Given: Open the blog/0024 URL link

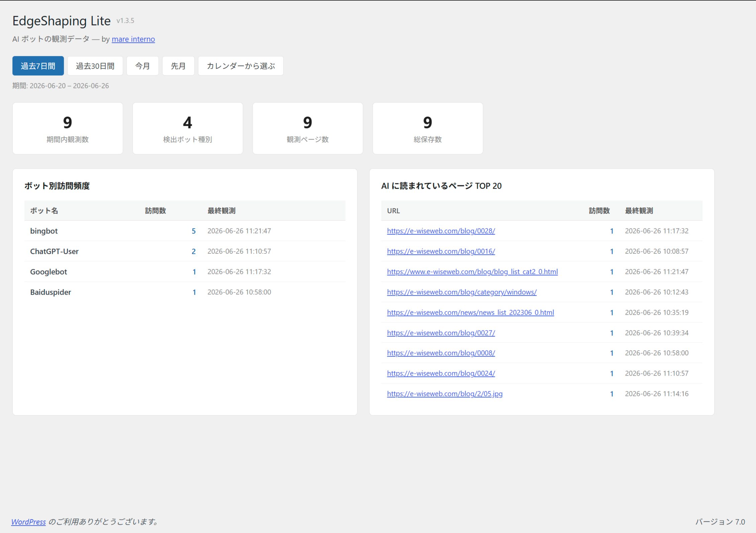Looking at the screenshot, I should [x=441, y=373].
